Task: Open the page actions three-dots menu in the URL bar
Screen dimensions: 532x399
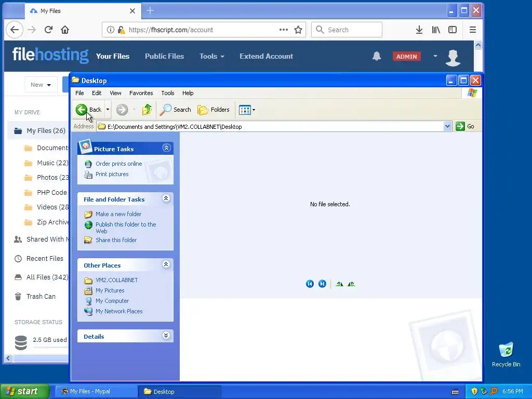Action: 284,30
